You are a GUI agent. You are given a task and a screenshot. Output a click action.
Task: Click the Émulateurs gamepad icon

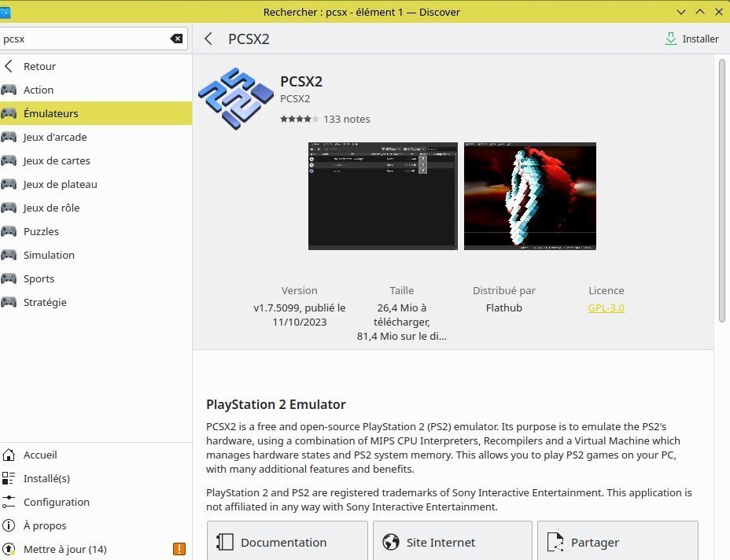tap(9, 113)
